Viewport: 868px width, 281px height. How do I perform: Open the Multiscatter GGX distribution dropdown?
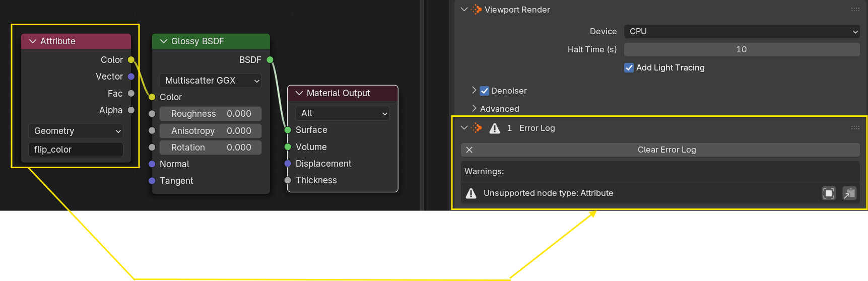point(211,81)
